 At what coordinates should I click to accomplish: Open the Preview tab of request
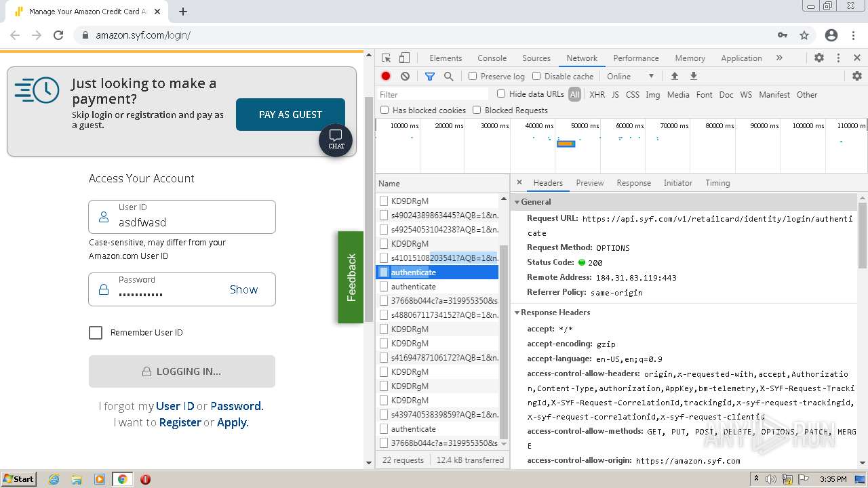(x=590, y=183)
